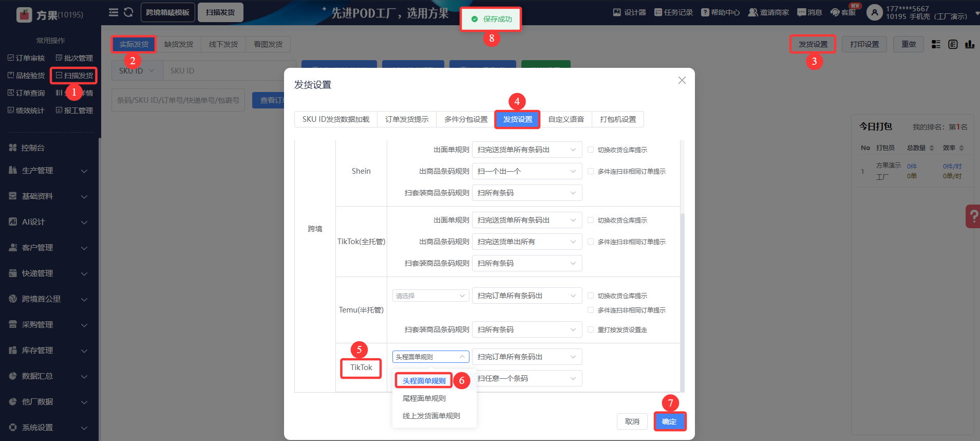Open Shein 出商品条码规则 dropdown
The width and height of the screenshot is (980, 441).
click(527, 171)
